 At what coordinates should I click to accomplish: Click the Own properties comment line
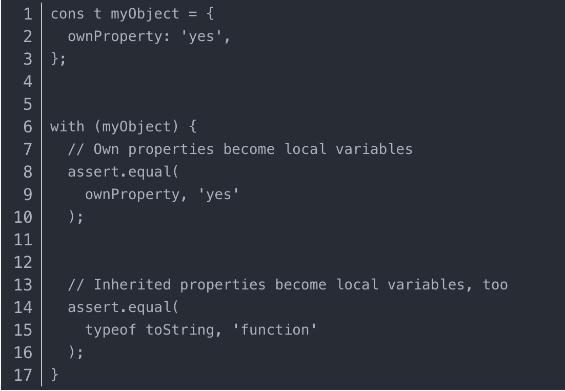pos(240,149)
